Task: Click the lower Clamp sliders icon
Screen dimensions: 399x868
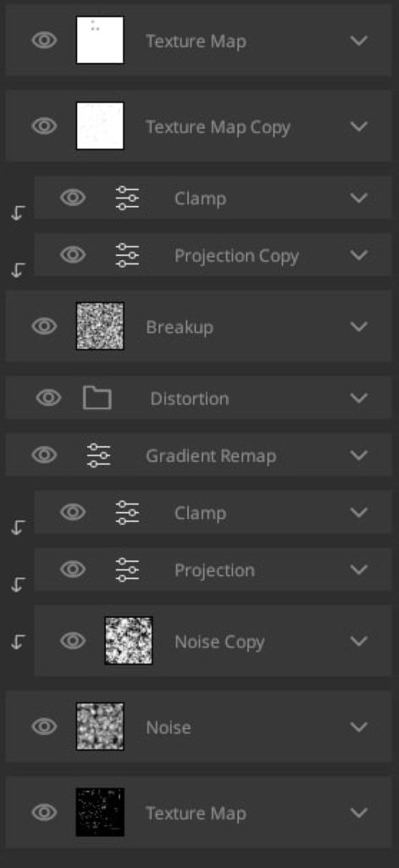Action: pyautogui.click(x=127, y=513)
